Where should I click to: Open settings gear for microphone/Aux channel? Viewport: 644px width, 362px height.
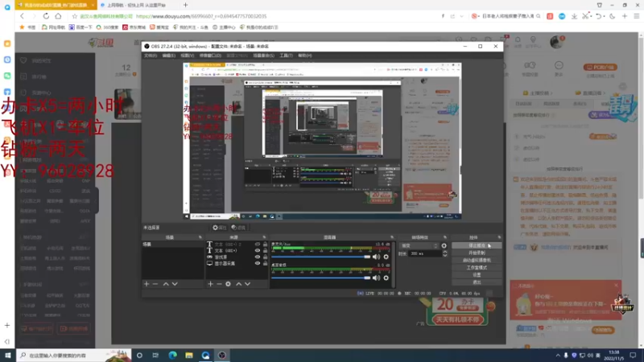(386, 257)
